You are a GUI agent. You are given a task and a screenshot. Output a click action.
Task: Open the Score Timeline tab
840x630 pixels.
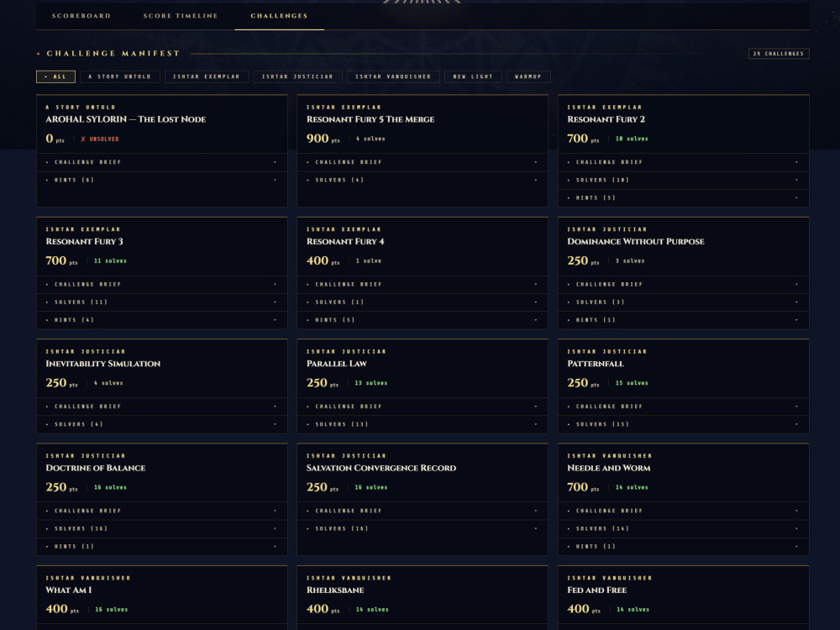point(181,16)
